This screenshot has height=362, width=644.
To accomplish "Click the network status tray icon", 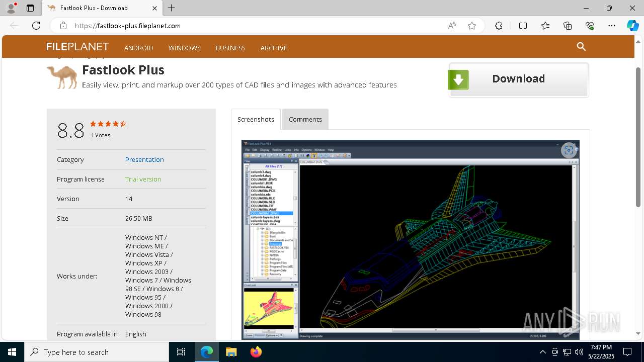I will click(567, 352).
